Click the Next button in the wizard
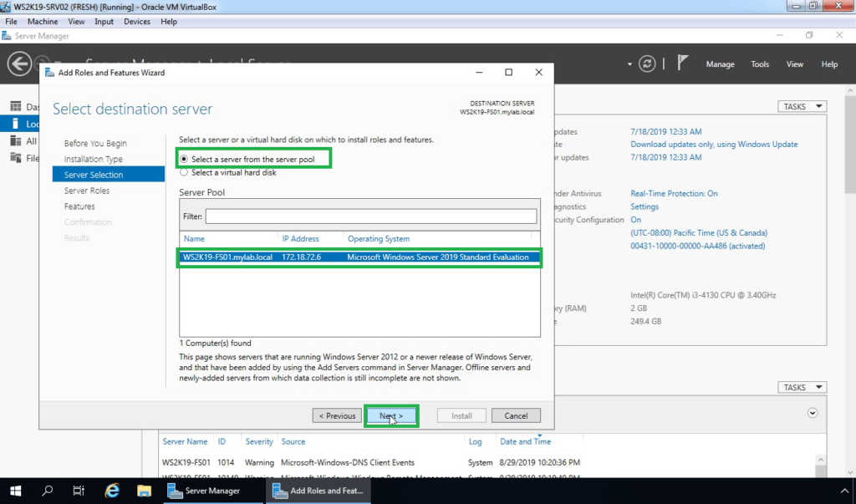856x504 pixels. 391,415
